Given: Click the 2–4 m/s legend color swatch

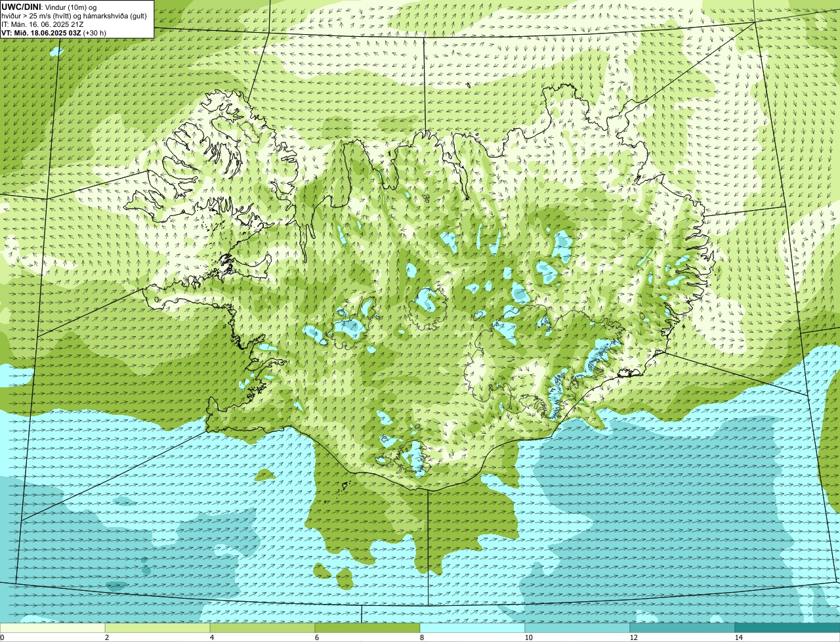Looking at the screenshot, I should coord(157,628).
